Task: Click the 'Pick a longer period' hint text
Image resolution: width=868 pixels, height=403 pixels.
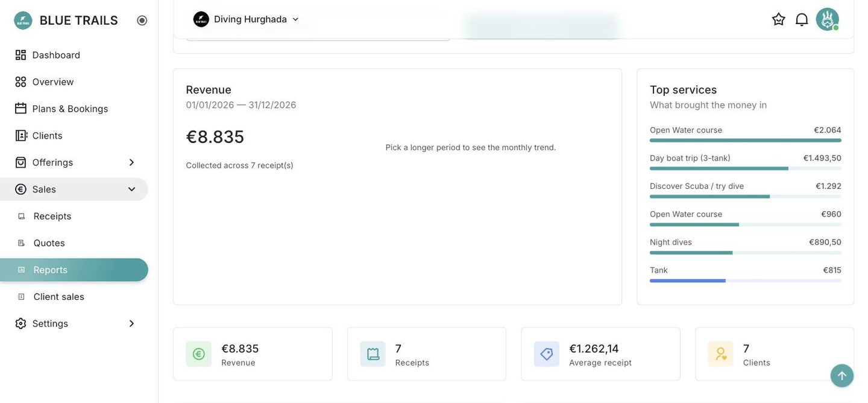Action: click(471, 147)
